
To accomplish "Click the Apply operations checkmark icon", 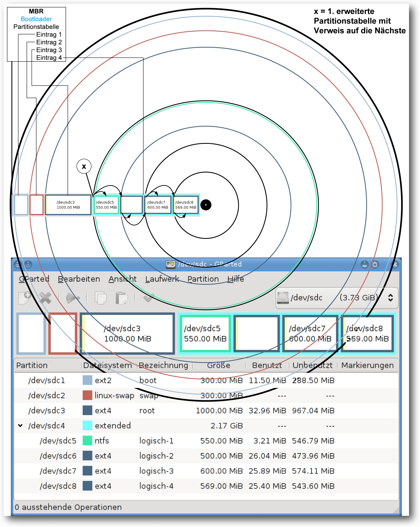I will [x=149, y=297].
